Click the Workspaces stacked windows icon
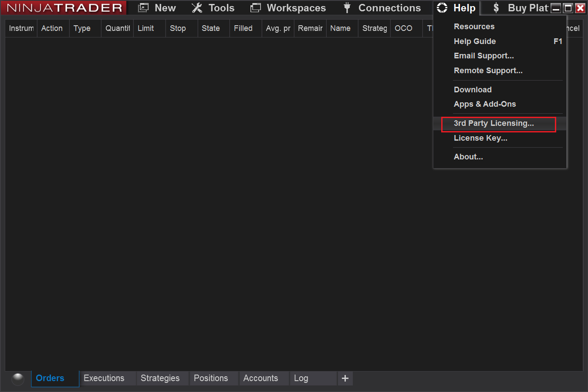This screenshot has height=392, width=588. point(256,8)
